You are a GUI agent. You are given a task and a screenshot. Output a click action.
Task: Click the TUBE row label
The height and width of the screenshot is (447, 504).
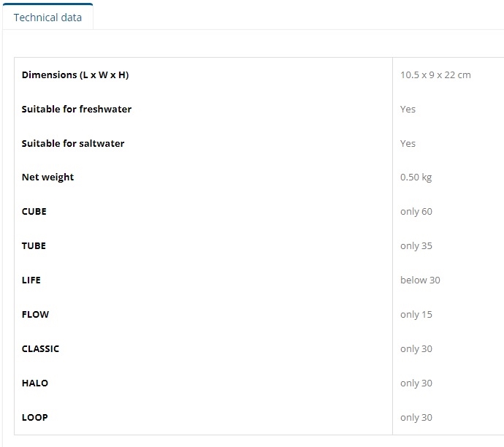pos(34,246)
